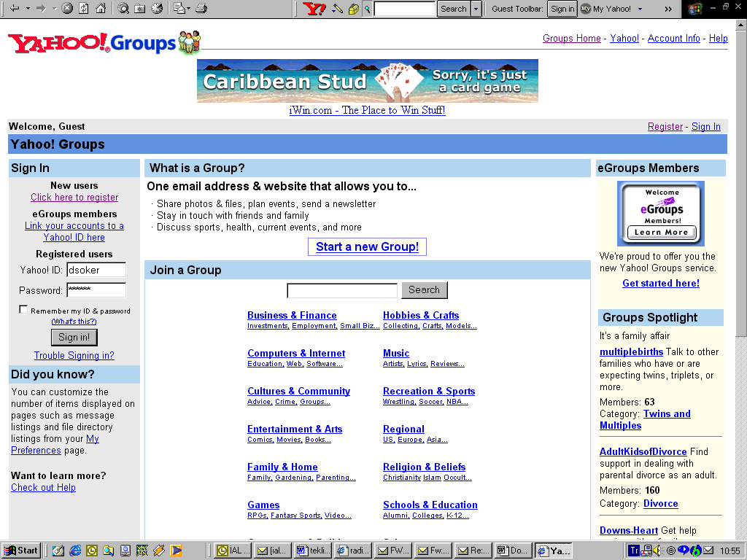747x560 pixels.
Task: Click the Join a Group Search button
Action: click(424, 290)
